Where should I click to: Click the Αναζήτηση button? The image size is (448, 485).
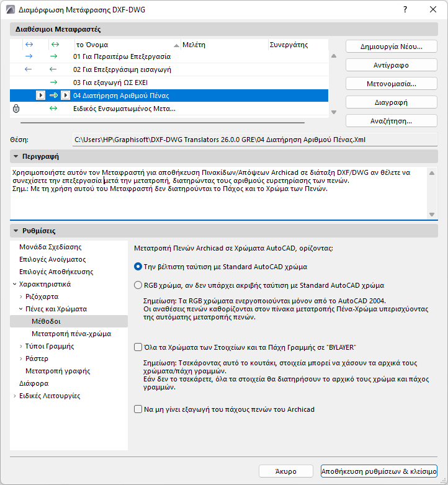[392, 121]
